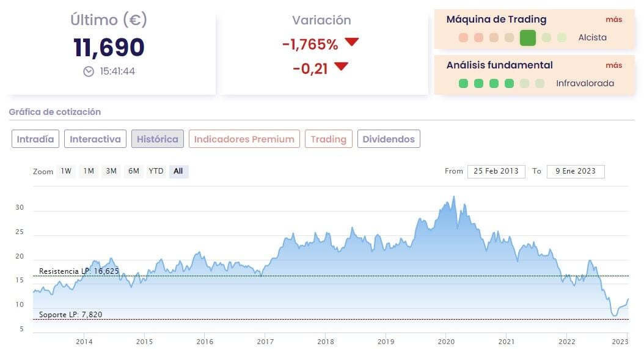Viewport: 644px width, 349px height.
Task: Open 'más' link for Análisis fundamental
Action: click(613, 65)
